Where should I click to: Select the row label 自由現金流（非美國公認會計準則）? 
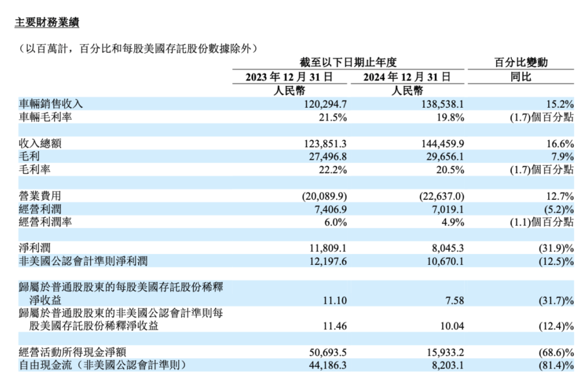click(x=102, y=365)
